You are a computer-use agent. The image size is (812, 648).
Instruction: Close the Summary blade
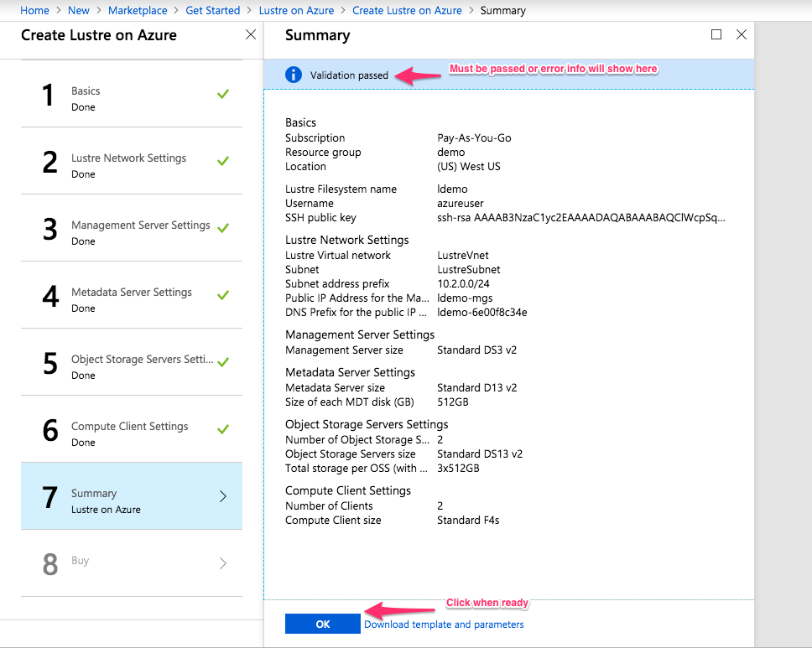742,34
